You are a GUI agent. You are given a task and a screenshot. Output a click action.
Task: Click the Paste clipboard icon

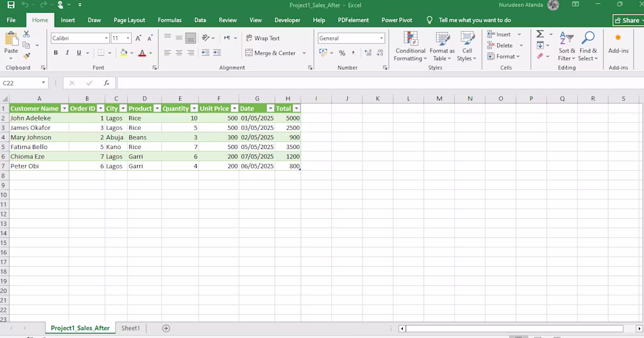pyautogui.click(x=11, y=39)
